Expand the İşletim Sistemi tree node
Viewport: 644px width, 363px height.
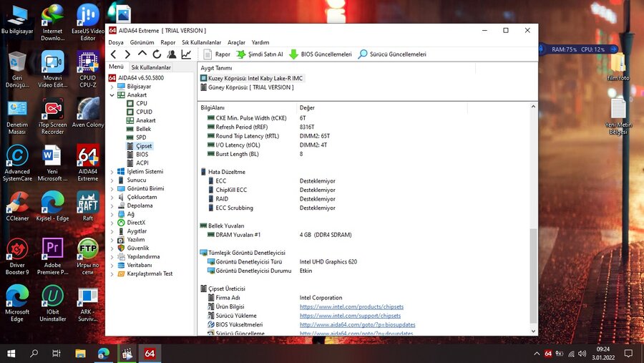(112, 172)
